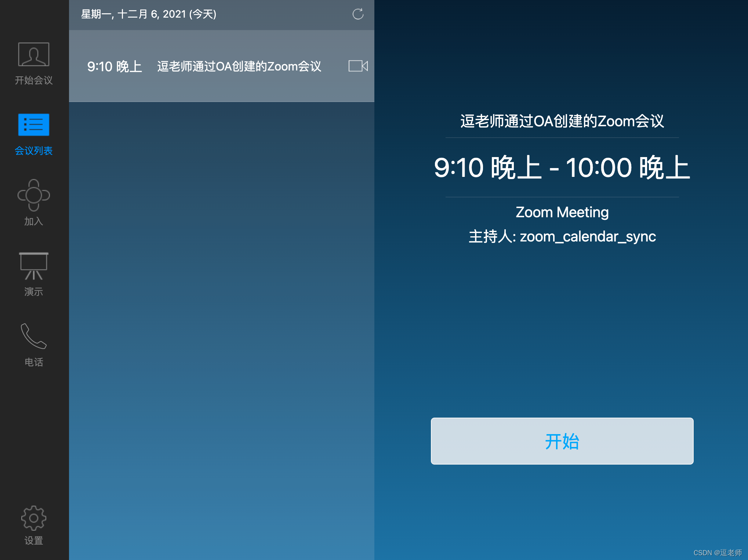Click the 电话 sidebar label

[34, 362]
